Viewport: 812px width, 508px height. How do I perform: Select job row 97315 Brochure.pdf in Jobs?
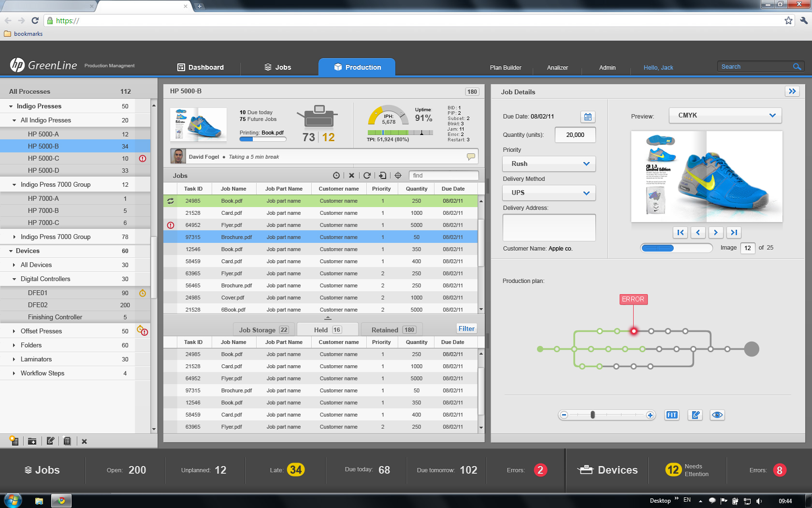pyautogui.click(x=320, y=237)
